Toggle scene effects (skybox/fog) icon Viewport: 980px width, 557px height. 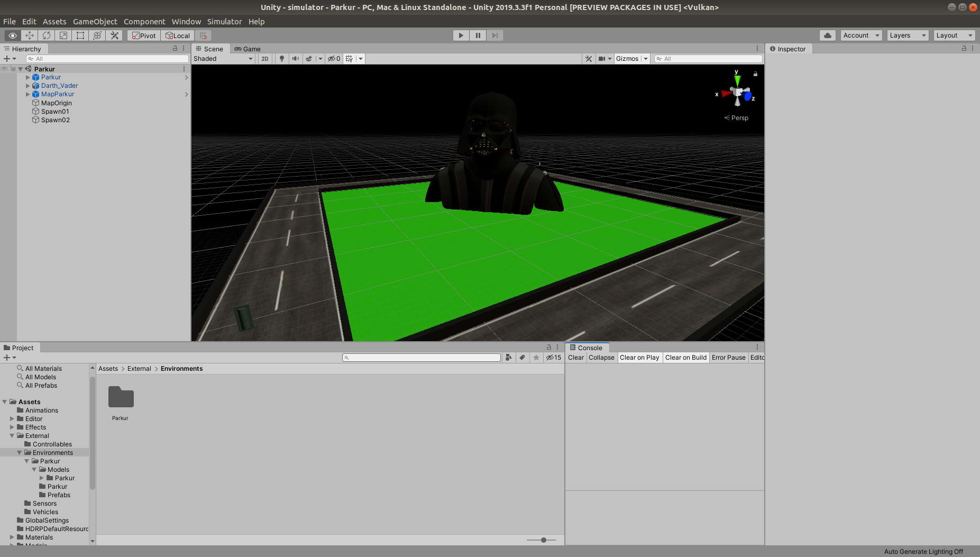click(x=309, y=59)
